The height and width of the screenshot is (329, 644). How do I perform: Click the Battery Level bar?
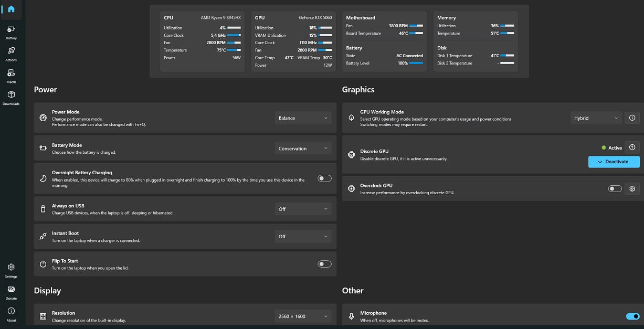coord(416,63)
